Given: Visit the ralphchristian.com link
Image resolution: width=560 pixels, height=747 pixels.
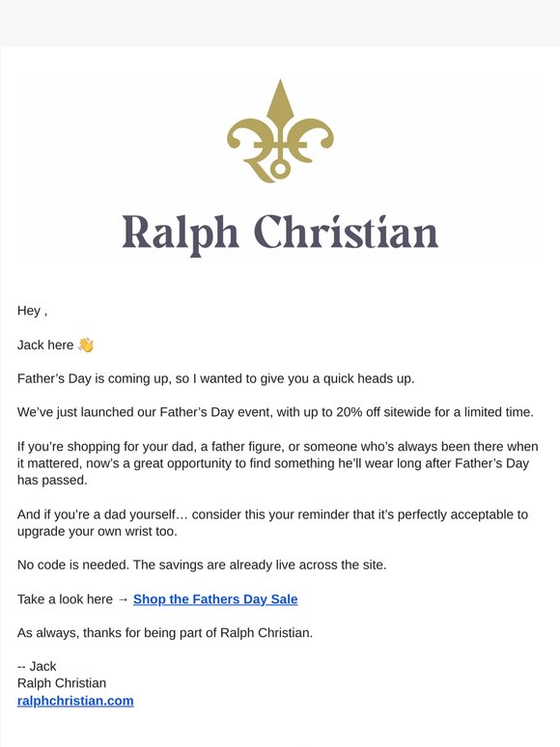Looking at the screenshot, I should [75, 701].
